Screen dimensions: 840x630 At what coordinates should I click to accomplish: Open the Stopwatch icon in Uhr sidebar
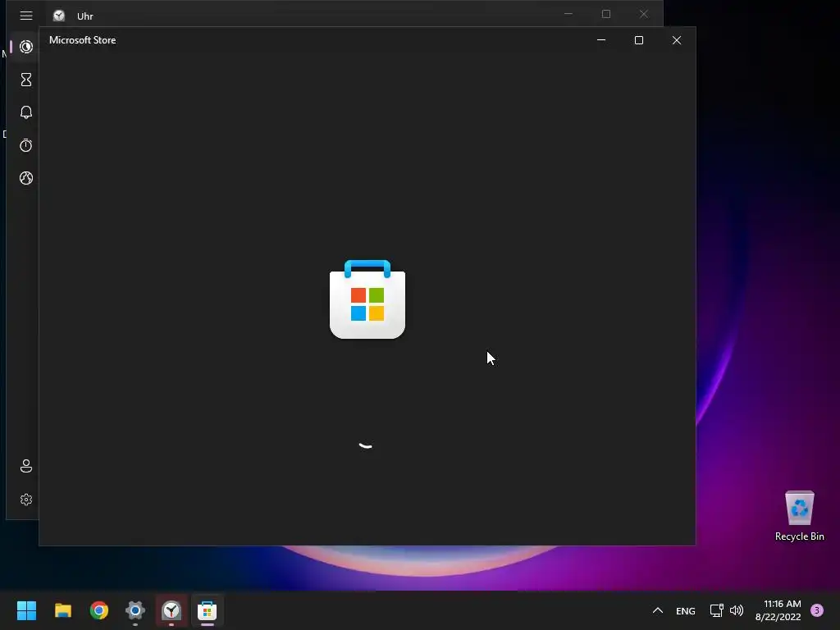click(26, 145)
